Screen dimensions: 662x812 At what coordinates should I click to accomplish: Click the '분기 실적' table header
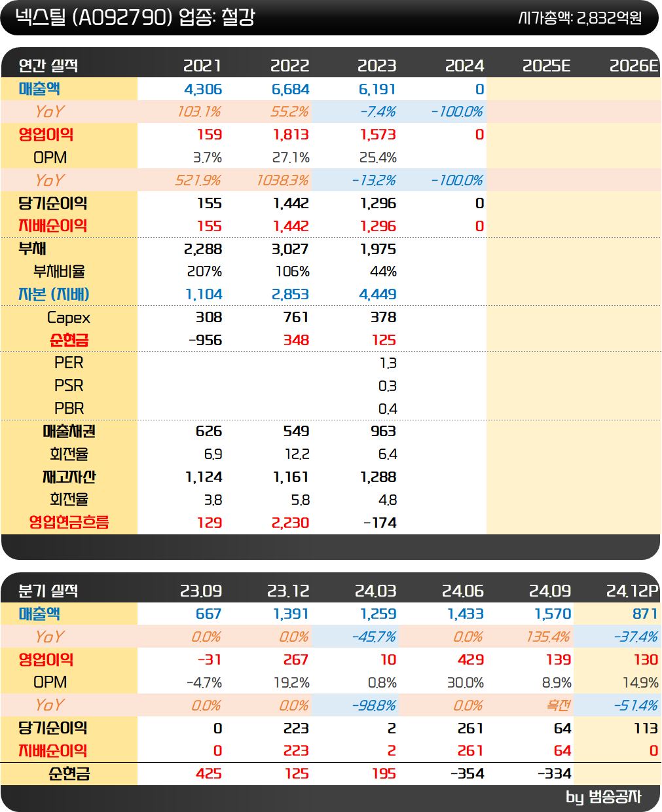[x=48, y=591]
